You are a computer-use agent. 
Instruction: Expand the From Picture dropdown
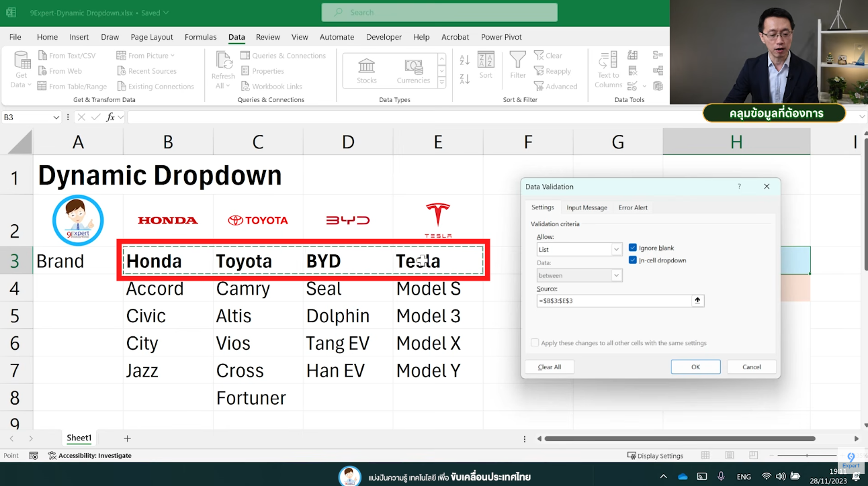pyautogui.click(x=173, y=56)
